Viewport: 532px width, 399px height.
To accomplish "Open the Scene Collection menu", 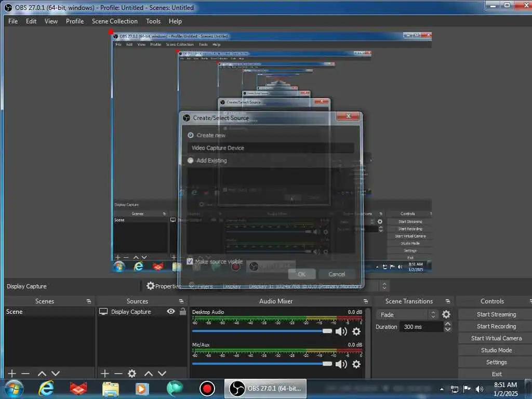I will click(115, 21).
